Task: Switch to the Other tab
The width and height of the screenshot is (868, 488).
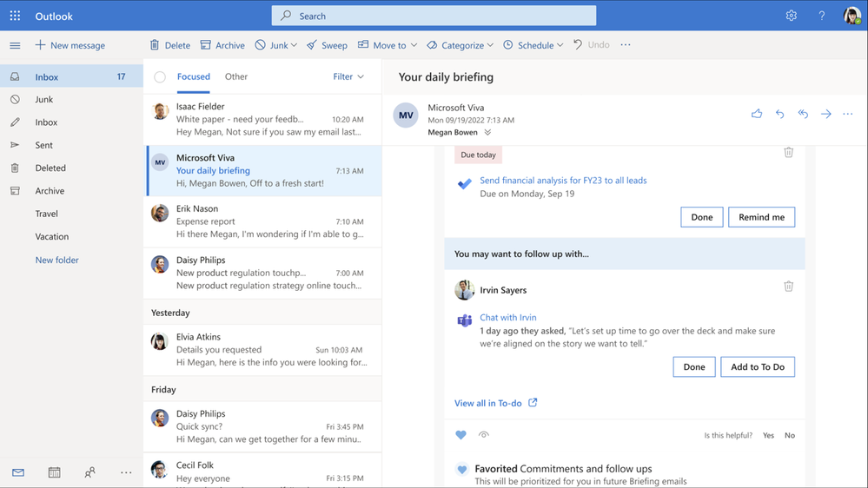Action: 235,77
